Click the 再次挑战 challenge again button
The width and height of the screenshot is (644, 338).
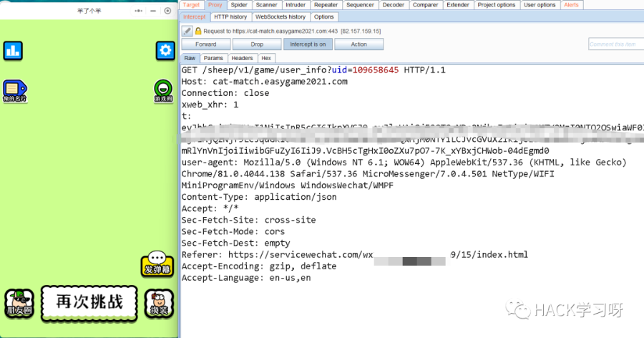click(89, 303)
